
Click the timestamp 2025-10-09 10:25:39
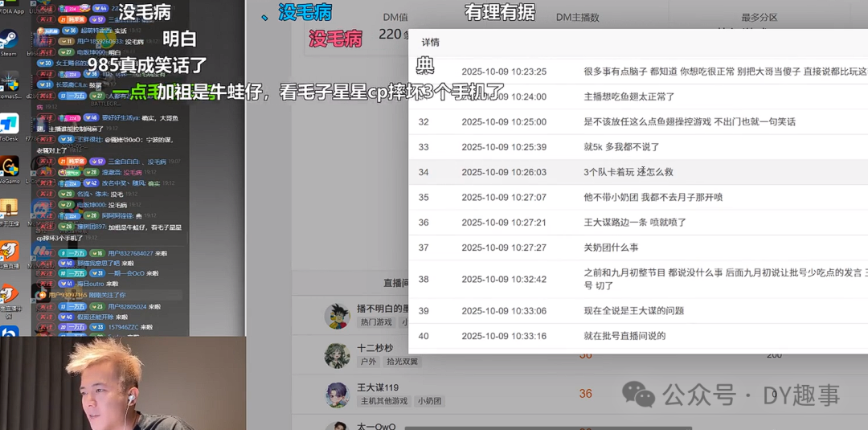click(504, 147)
